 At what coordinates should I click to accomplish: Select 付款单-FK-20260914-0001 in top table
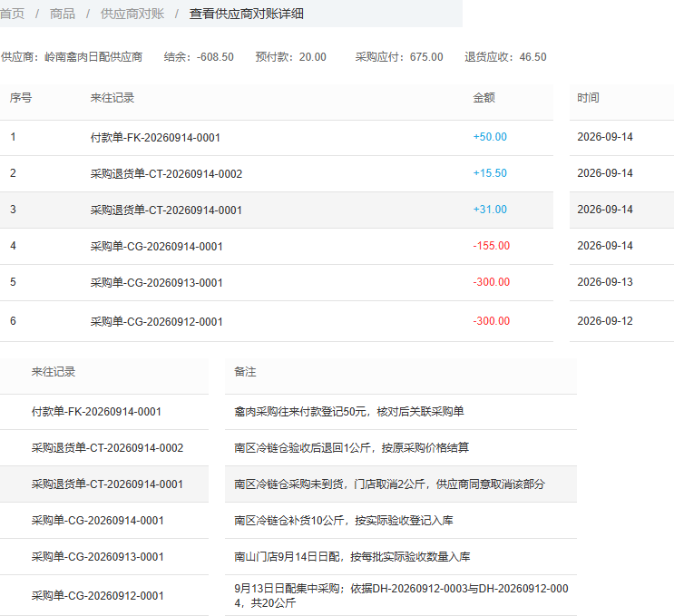(x=155, y=138)
